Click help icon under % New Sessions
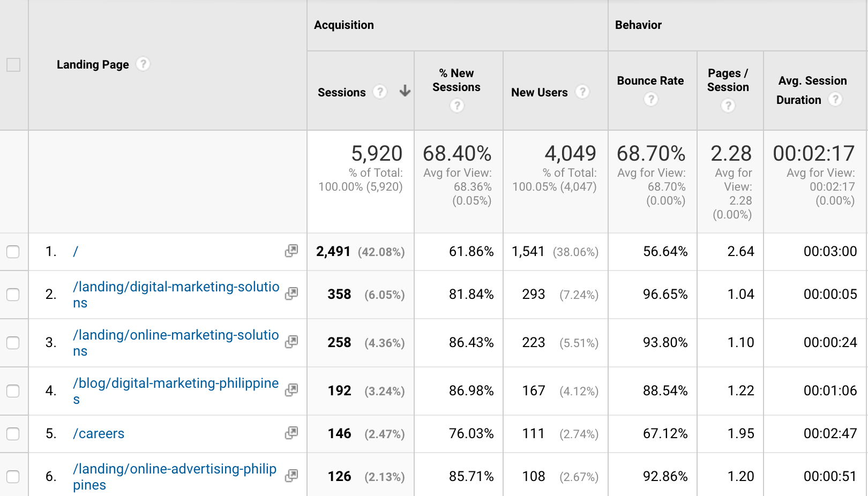 click(x=457, y=106)
